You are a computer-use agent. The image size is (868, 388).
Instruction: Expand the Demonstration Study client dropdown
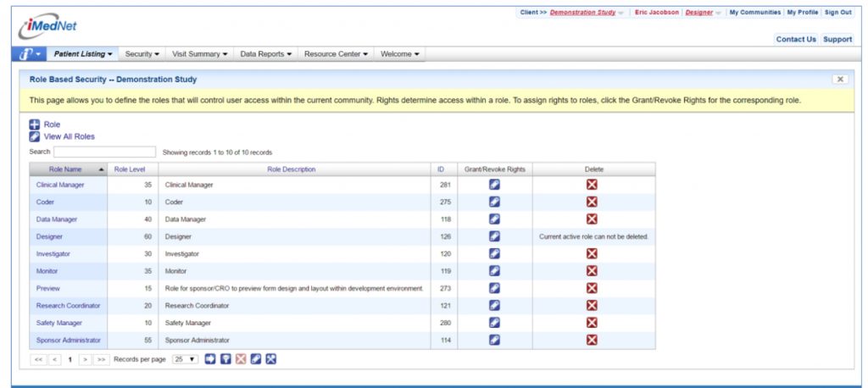pyautogui.click(x=621, y=13)
